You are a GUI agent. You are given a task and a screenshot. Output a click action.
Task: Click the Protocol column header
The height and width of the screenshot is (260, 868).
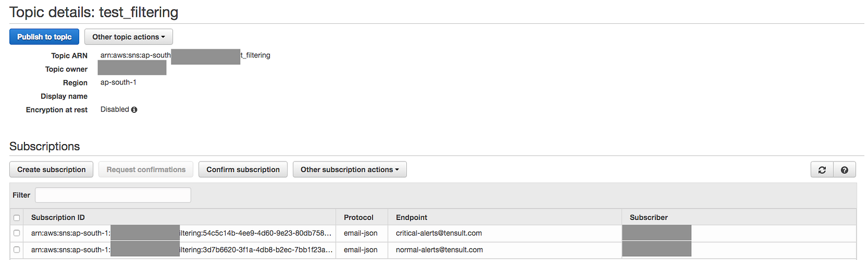359,217
